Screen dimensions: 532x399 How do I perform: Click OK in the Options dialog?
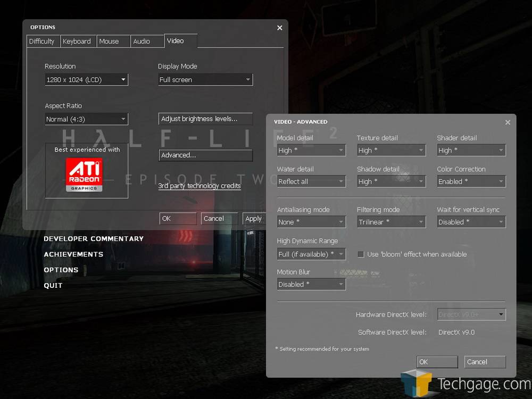(178, 219)
